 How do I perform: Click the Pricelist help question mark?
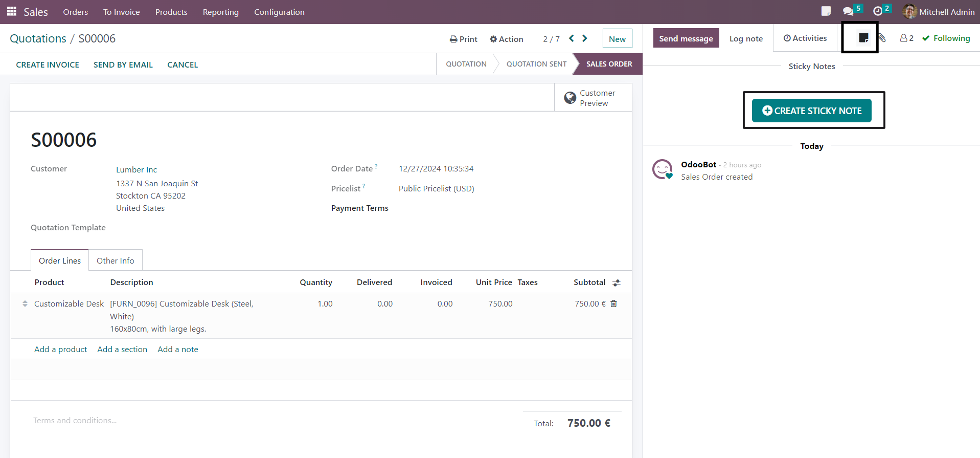[x=364, y=186]
